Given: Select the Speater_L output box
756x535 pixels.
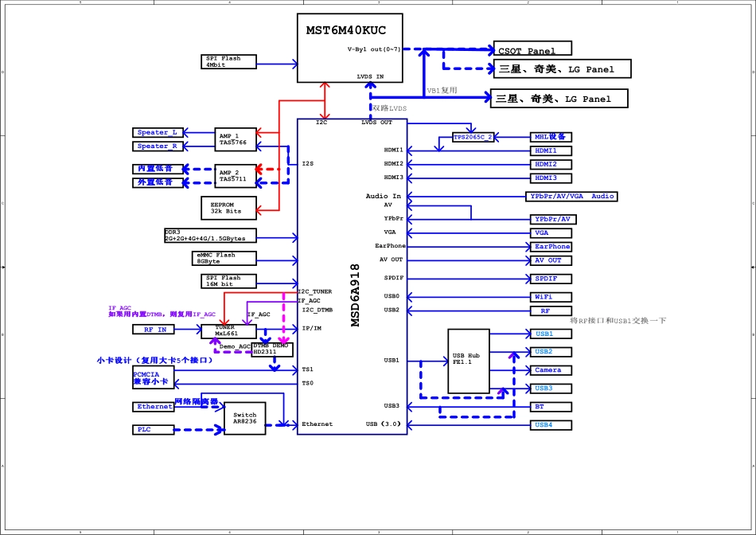Looking at the screenshot, I should tap(158, 133).
